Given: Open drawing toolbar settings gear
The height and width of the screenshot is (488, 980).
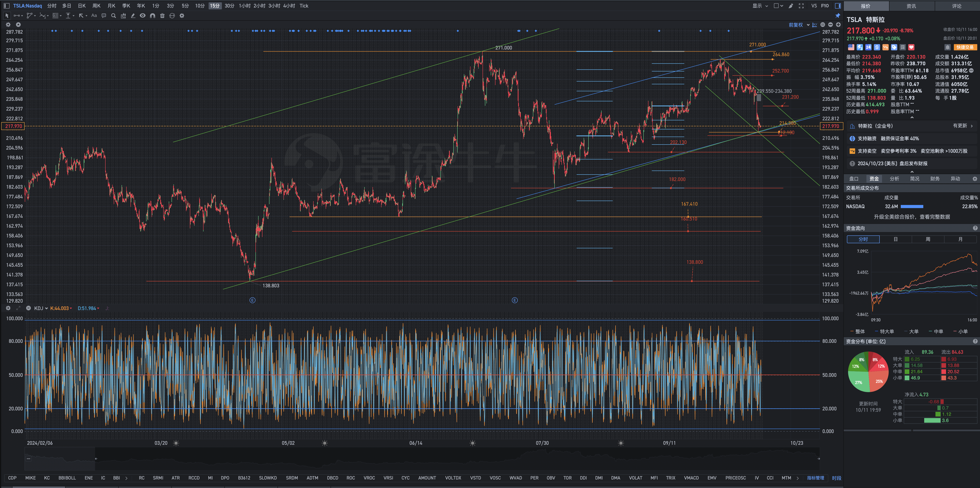Looking at the screenshot, I should pyautogui.click(x=182, y=16).
